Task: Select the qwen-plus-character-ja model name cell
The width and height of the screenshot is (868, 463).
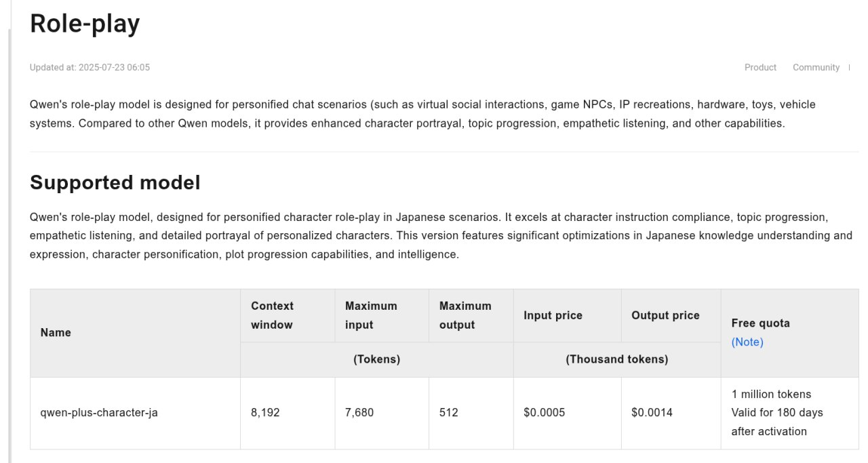Action: 99,412
